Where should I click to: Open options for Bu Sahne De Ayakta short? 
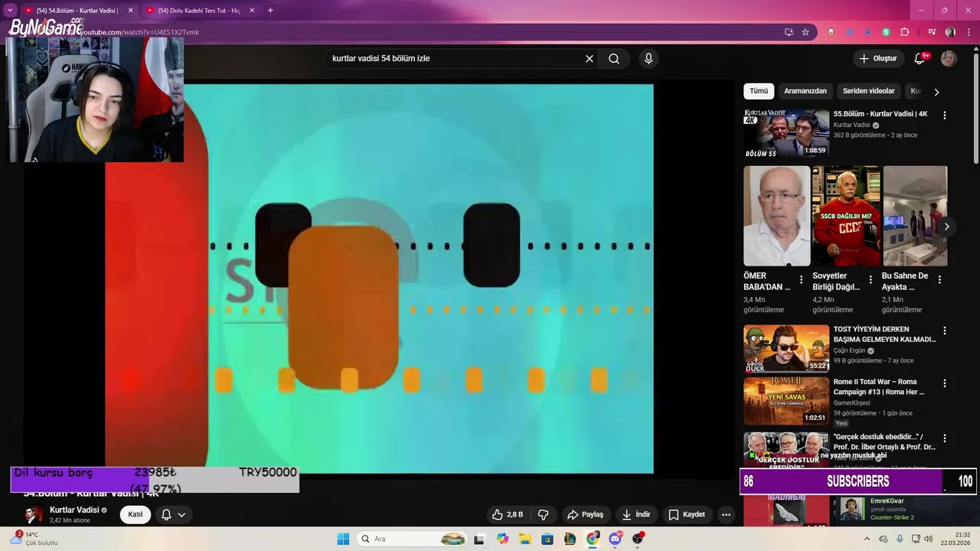[x=939, y=279]
